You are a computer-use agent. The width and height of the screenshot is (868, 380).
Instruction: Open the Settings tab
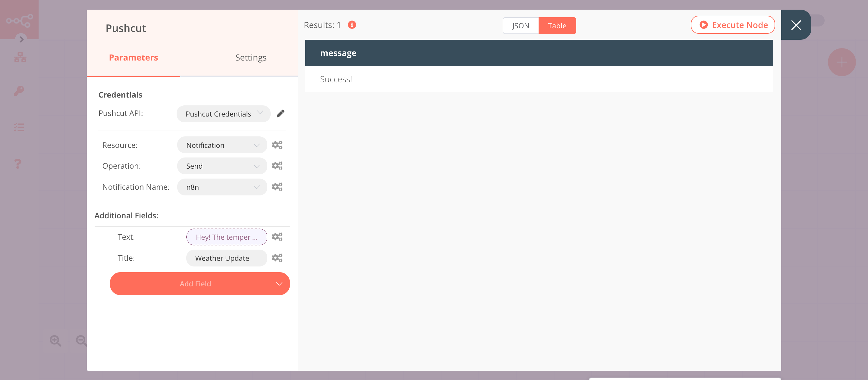250,57
